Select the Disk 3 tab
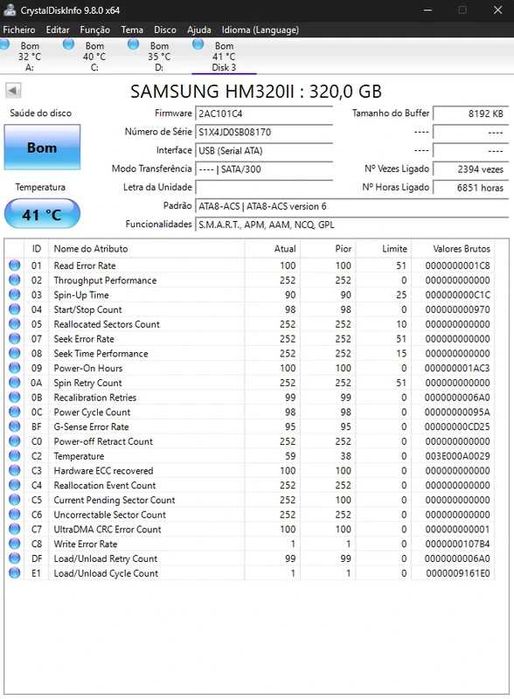This screenshot has width=514, height=699. pyautogui.click(x=223, y=56)
